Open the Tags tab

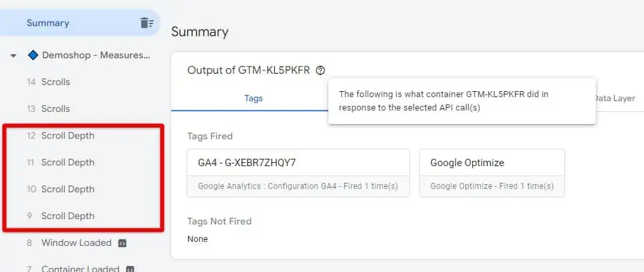point(253,98)
